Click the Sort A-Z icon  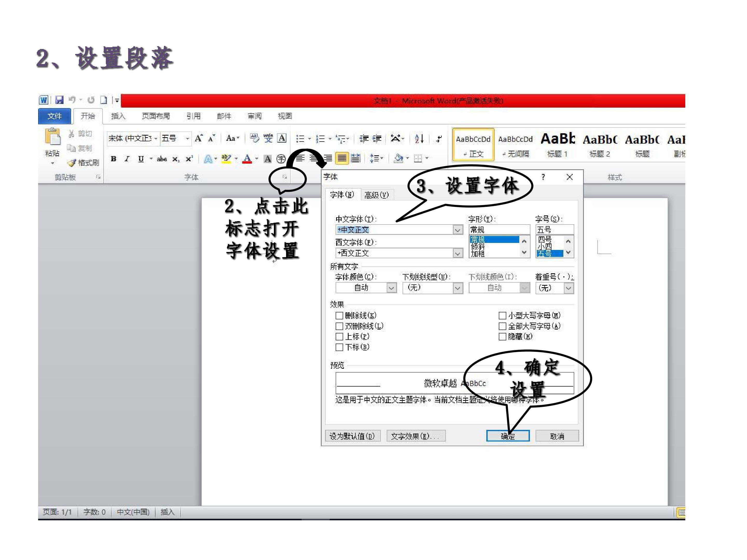pyautogui.click(x=419, y=138)
